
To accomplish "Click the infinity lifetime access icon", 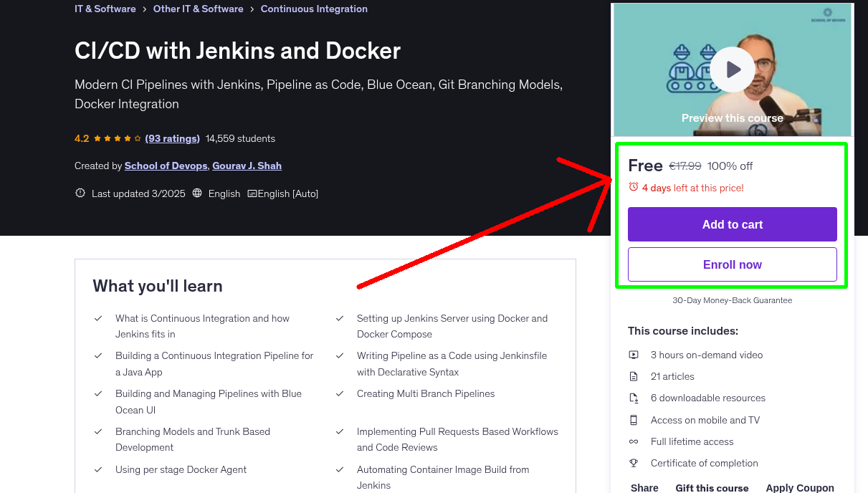I will tap(634, 441).
